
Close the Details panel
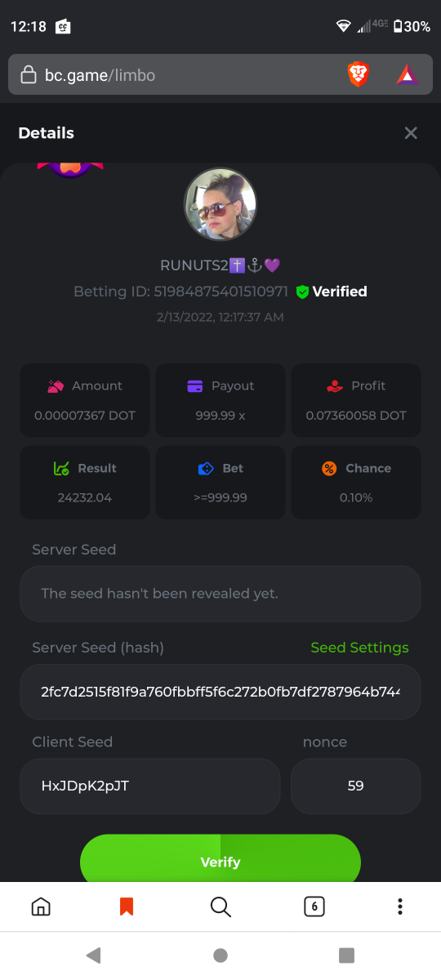(411, 133)
